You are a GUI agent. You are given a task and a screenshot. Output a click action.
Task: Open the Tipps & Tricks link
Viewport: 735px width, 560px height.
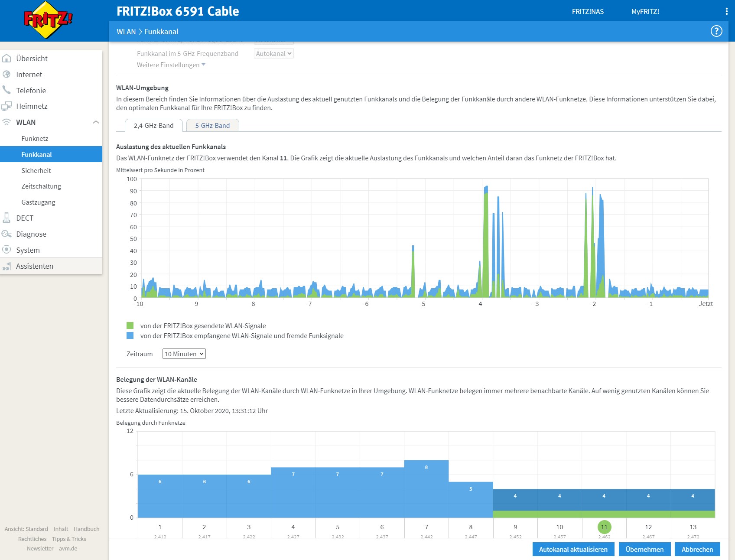[69, 539]
